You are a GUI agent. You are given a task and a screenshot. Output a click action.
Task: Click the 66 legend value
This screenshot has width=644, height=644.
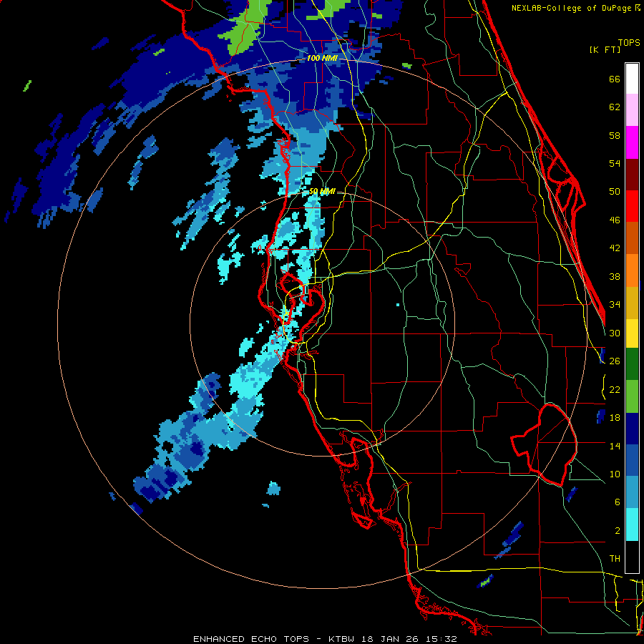[615, 79]
